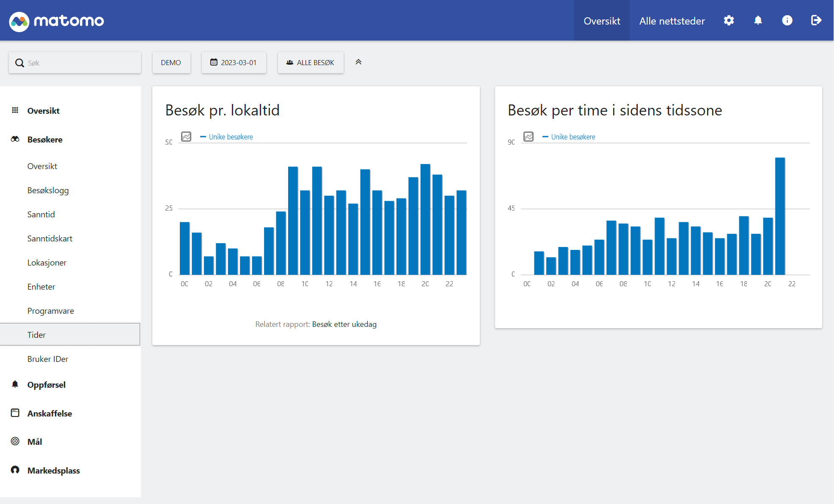Toggle Unike besøkere series in tidssone chart
This screenshot has height=504, width=834.
[573, 137]
